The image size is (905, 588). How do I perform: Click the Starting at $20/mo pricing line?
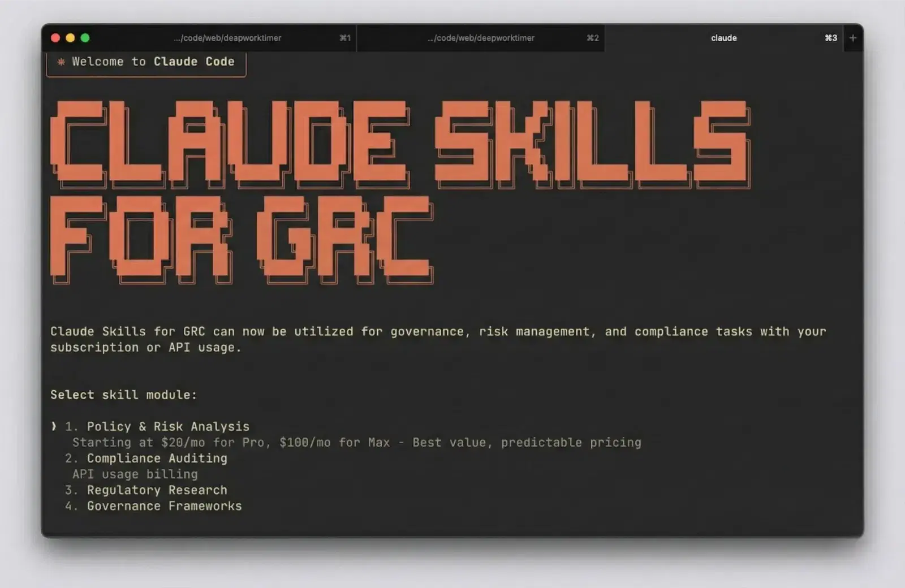[357, 442]
